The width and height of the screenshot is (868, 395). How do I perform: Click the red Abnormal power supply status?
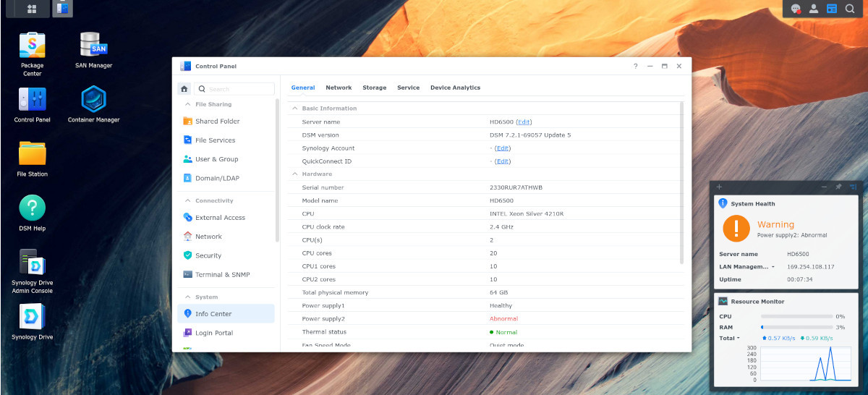[x=503, y=319]
